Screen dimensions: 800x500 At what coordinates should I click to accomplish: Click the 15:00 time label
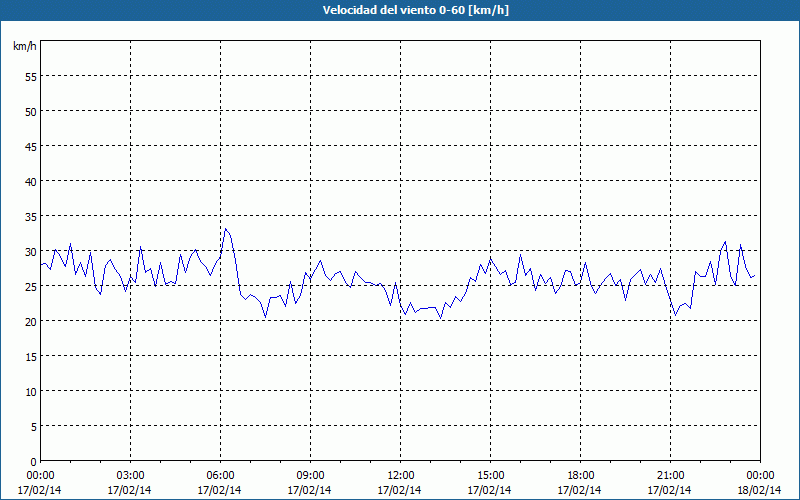pos(490,476)
